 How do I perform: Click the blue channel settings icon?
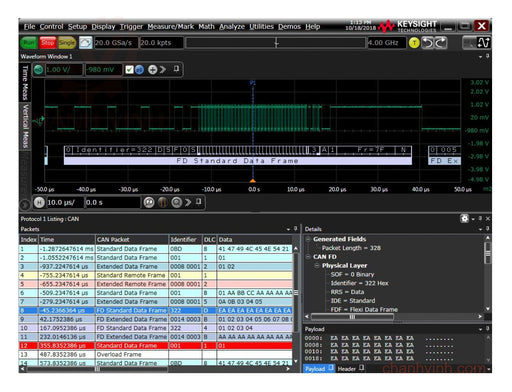140,70
